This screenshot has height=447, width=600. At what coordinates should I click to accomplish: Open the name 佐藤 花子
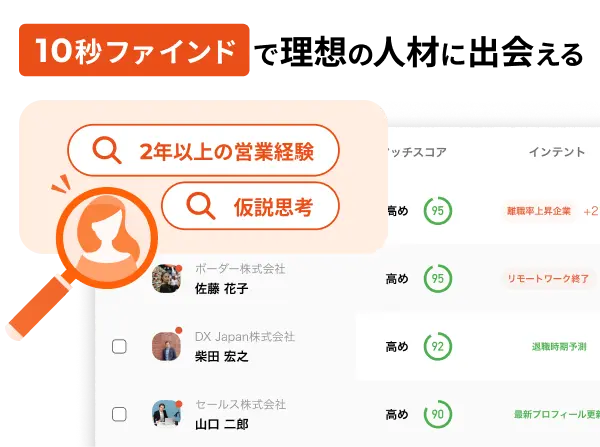222,289
